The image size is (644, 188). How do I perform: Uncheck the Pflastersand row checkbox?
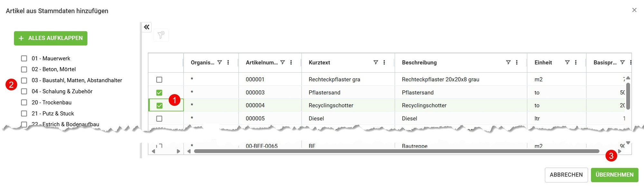[159, 92]
